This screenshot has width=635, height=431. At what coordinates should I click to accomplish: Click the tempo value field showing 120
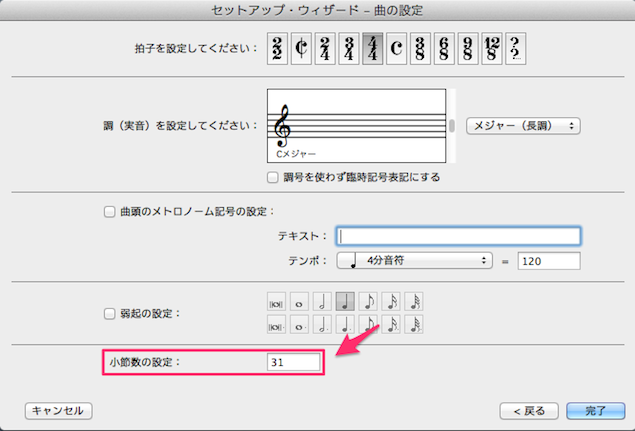549,261
